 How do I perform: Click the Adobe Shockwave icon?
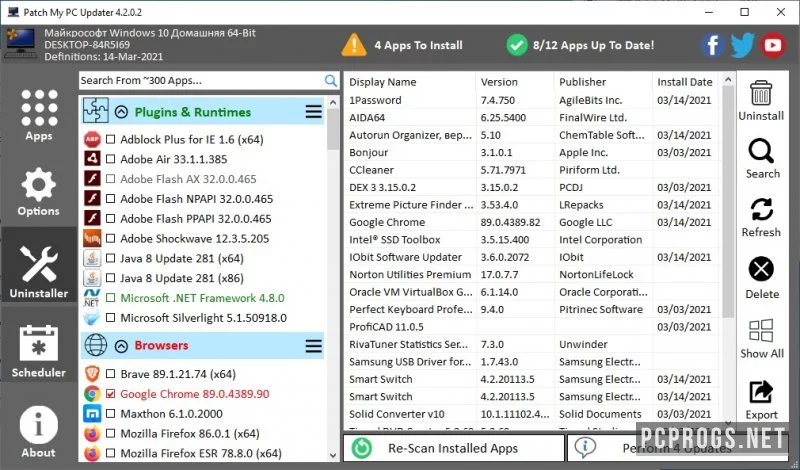click(92, 238)
